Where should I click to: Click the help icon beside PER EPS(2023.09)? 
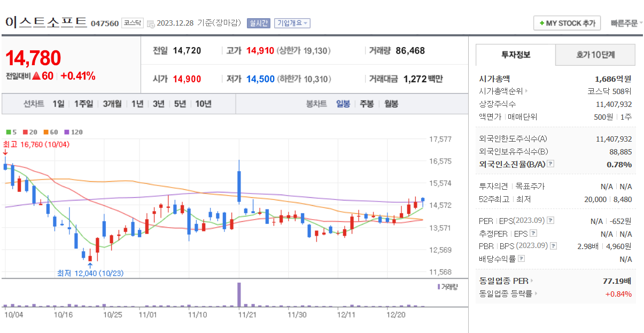pyautogui.click(x=551, y=221)
